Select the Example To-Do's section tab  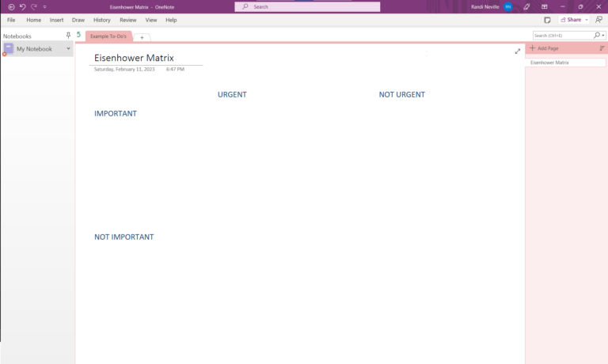click(108, 36)
